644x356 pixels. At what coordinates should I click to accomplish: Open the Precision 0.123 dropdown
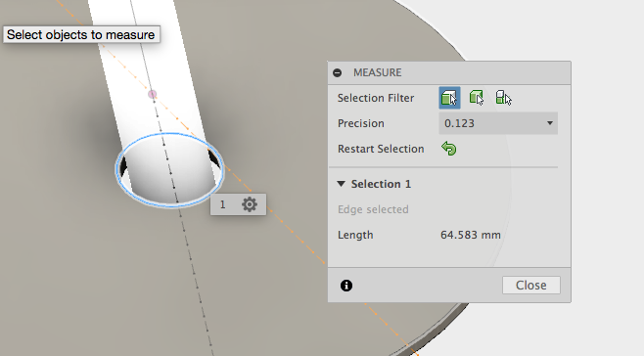[498, 123]
